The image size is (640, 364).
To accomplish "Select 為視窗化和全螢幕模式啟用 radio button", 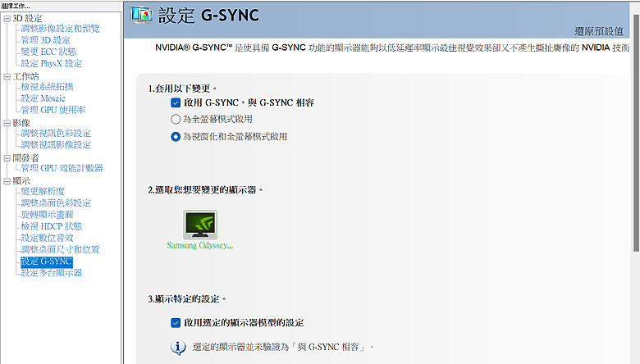I will [x=176, y=137].
